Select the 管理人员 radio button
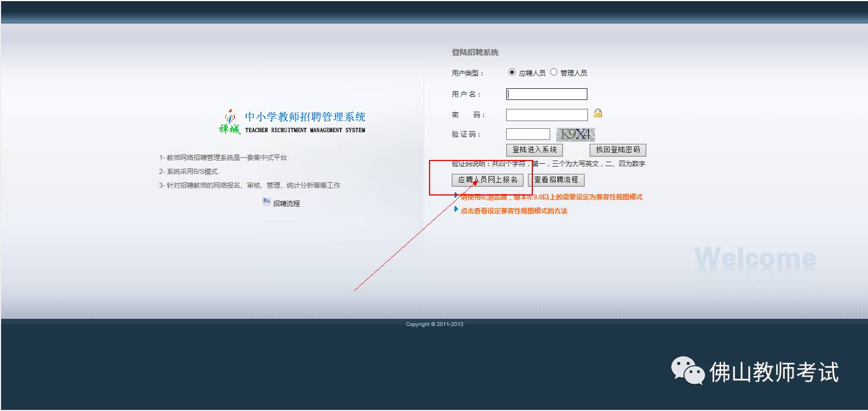 pyautogui.click(x=553, y=72)
